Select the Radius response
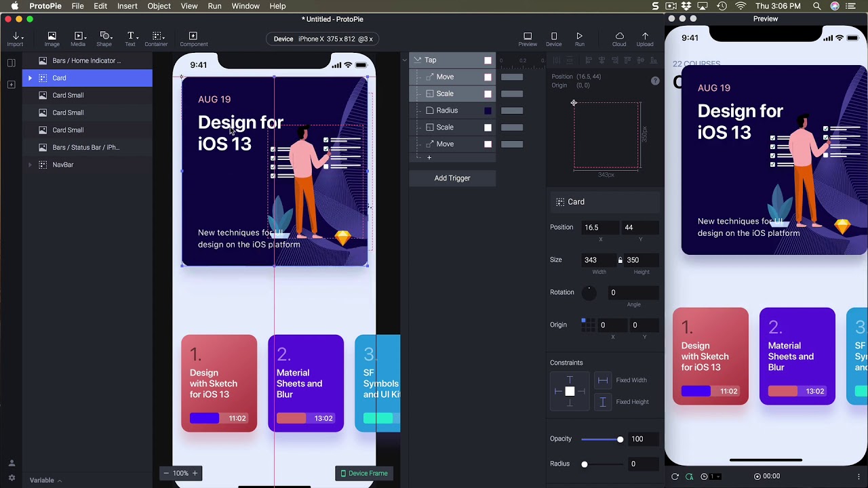The image size is (868, 488). (452, 110)
